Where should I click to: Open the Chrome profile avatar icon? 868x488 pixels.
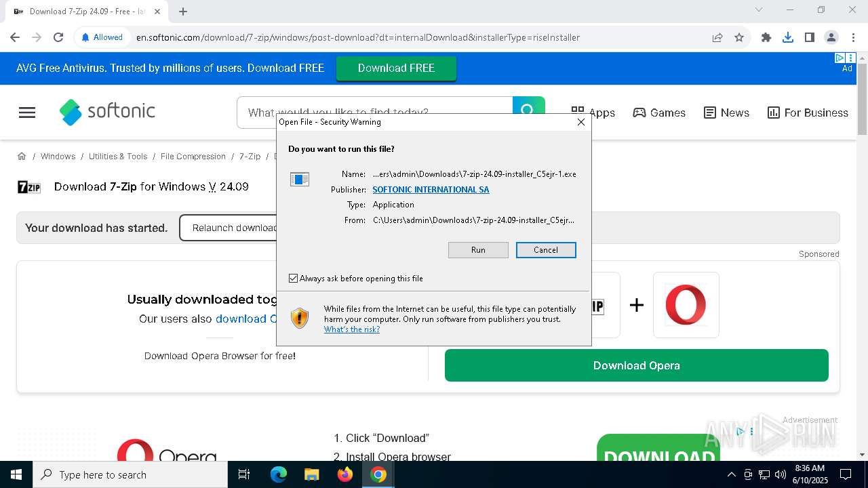[831, 37]
